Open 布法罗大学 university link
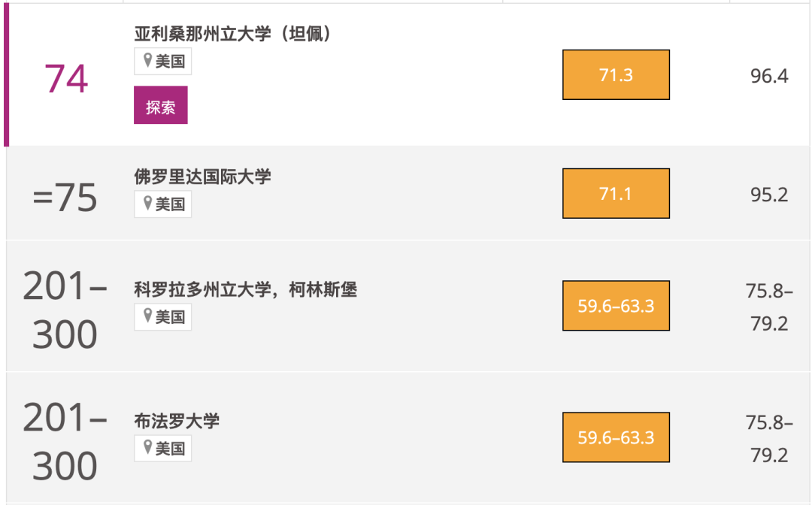The height and width of the screenshot is (505, 812). click(177, 421)
